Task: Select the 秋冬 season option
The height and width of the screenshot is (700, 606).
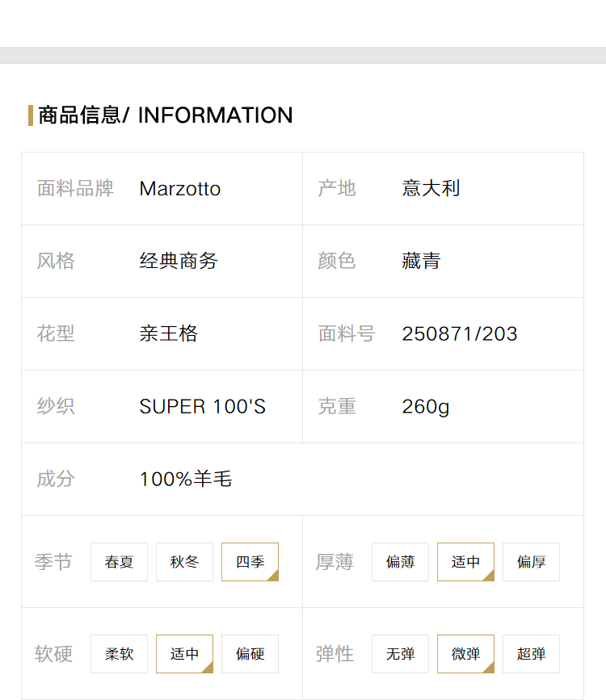Action: tap(184, 562)
